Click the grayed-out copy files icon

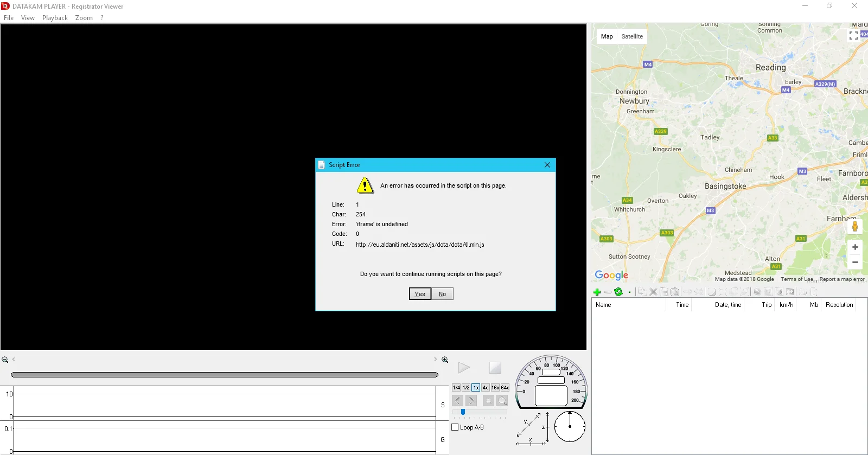[642, 292]
